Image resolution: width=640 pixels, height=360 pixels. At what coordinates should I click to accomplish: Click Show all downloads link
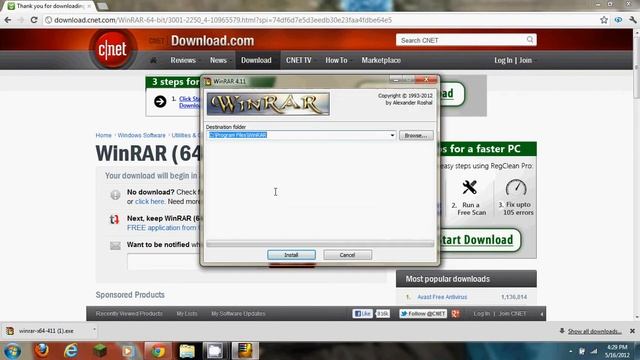point(595,331)
